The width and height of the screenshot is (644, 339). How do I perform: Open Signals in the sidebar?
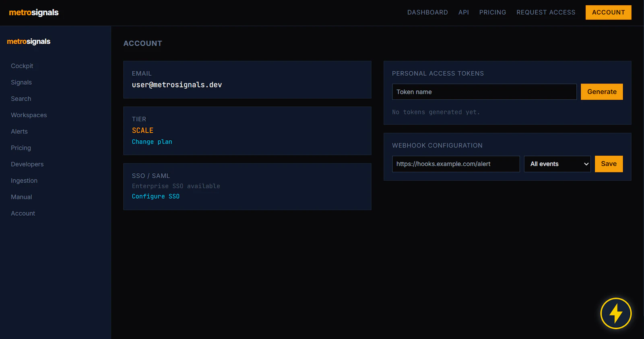click(21, 82)
